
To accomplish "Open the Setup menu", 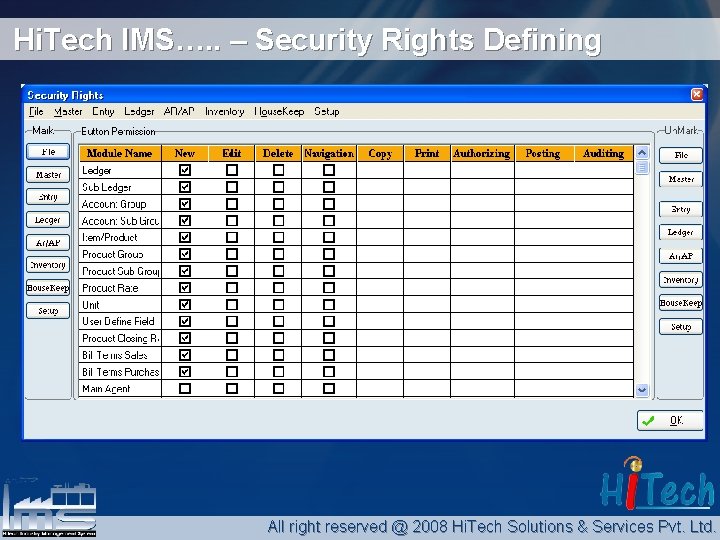I will click(326, 112).
